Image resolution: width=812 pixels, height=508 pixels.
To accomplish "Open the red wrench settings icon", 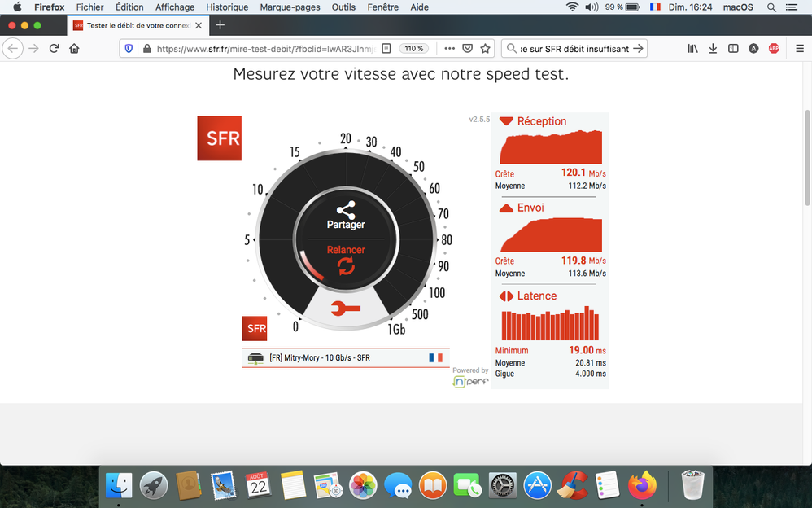I will click(346, 309).
